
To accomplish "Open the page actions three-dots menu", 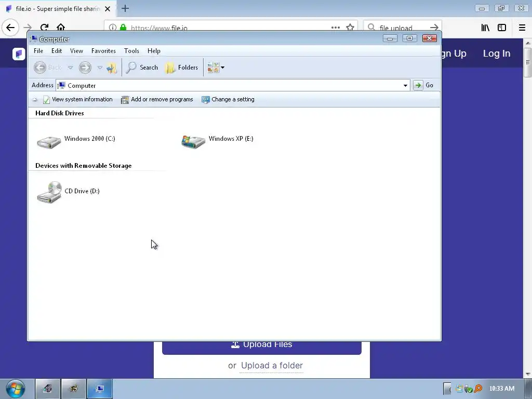I will tap(336, 28).
